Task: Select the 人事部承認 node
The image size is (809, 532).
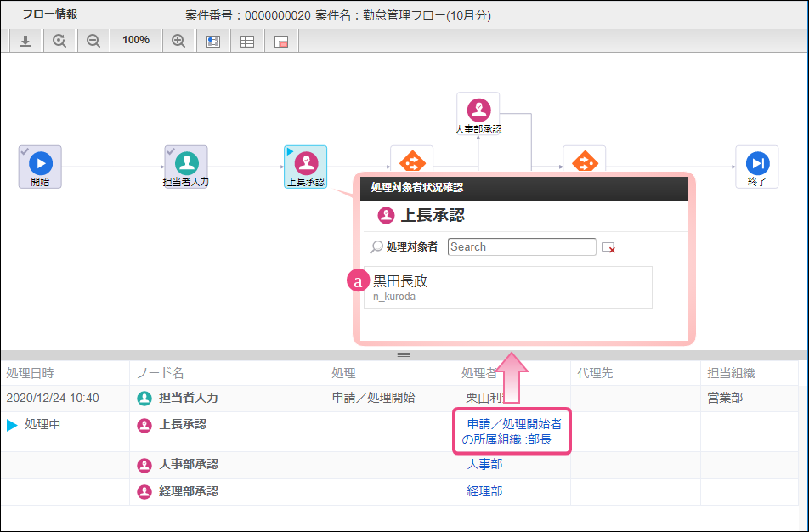Action: (x=478, y=114)
